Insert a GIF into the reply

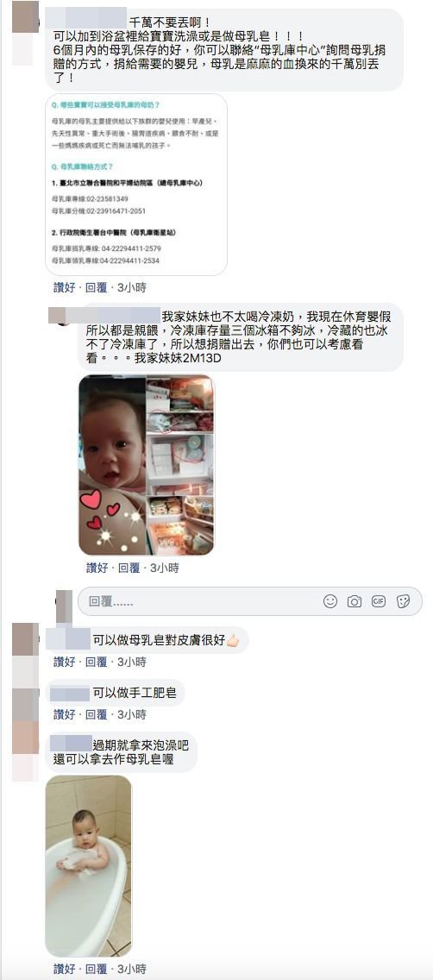[378, 601]
